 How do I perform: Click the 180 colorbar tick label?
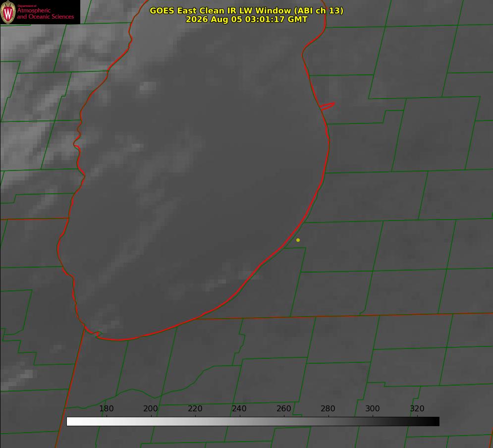point(106,408)
